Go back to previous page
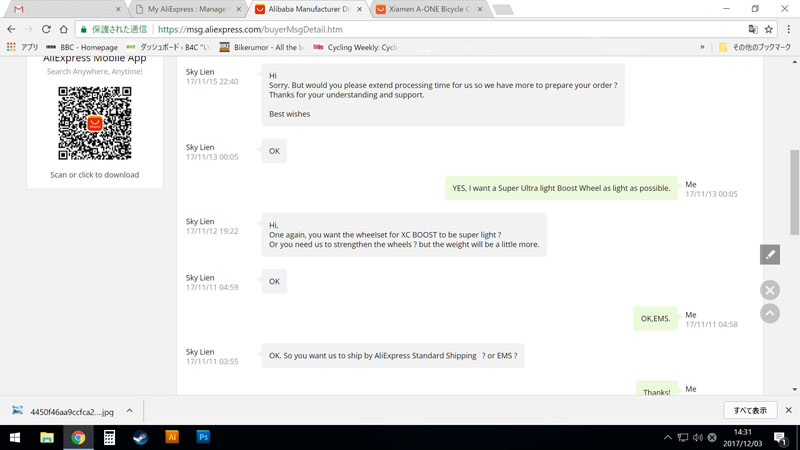This screenshot has width=800, height=450. [x=11, y=29]
